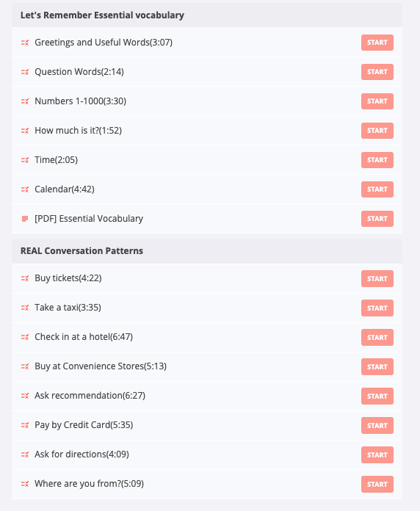420x511 pixels.
Task: Start the Time lesson
Action: (x=377, y=160)
